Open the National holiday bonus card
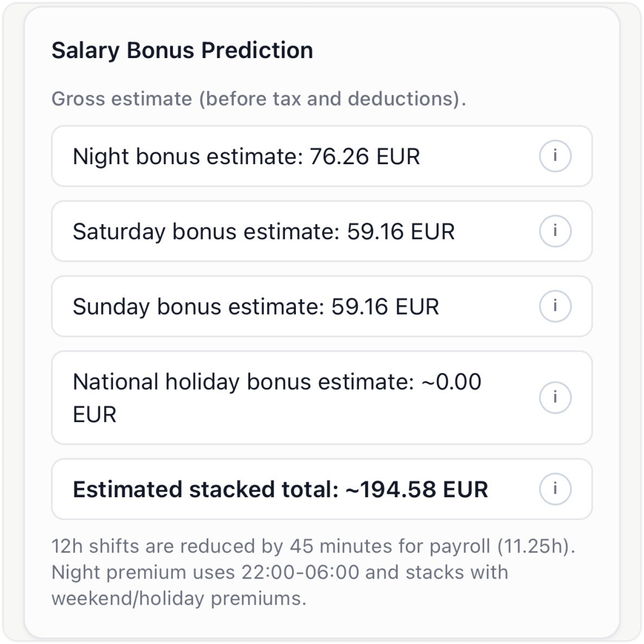 (274, 397)
